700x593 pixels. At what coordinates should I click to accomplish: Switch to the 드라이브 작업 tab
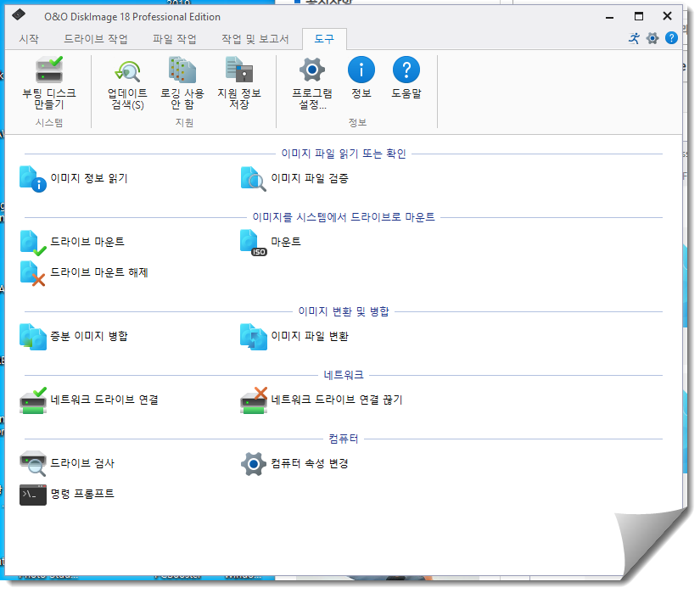click(x=96, y=39)
